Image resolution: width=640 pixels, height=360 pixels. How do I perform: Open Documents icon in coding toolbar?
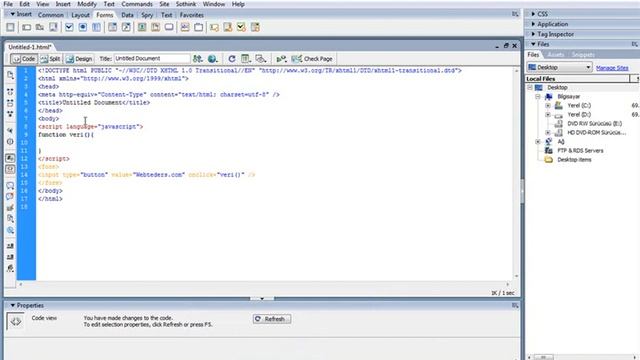[x=10, y=75]
